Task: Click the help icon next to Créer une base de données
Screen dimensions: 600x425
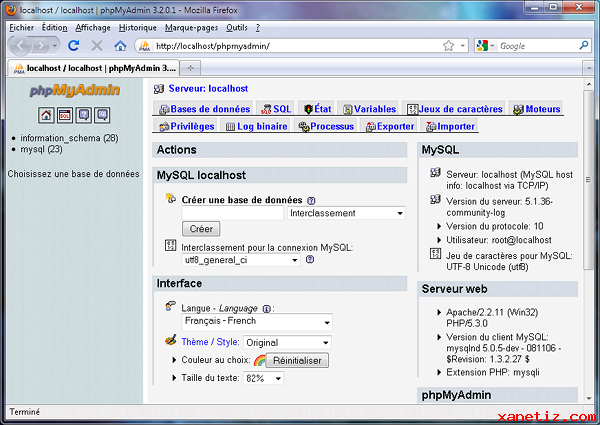Action: tap(311, 200)
